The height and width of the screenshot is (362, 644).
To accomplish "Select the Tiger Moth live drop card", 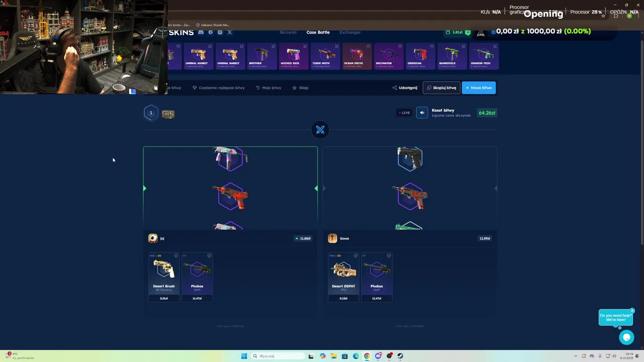I will click(x=325, y=56).
